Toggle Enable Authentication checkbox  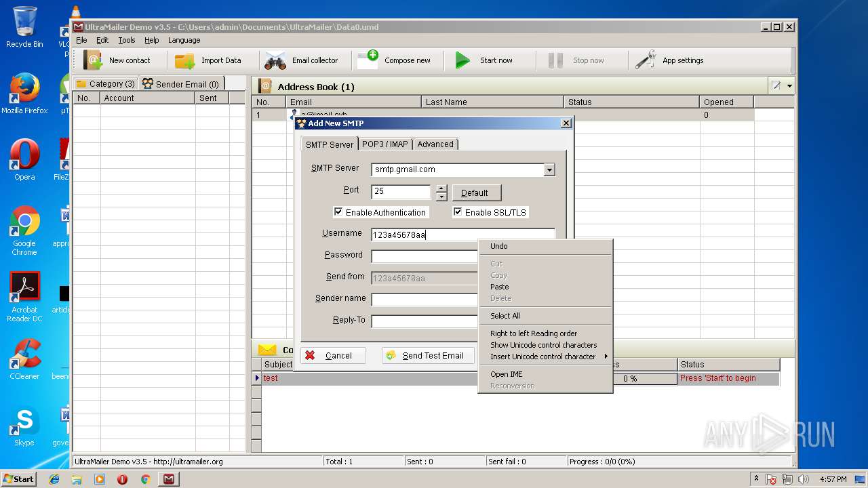pyautogui.click(x=338, y=212)
